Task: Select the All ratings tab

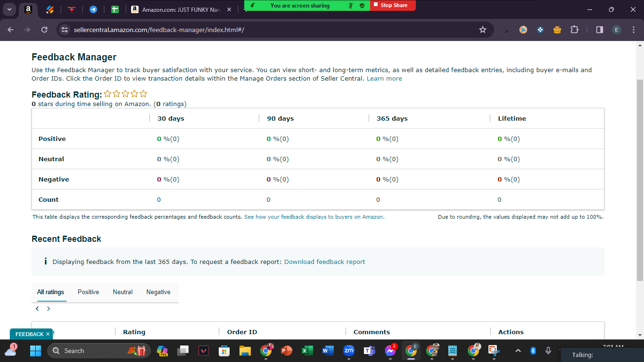Action: (50, 292)
